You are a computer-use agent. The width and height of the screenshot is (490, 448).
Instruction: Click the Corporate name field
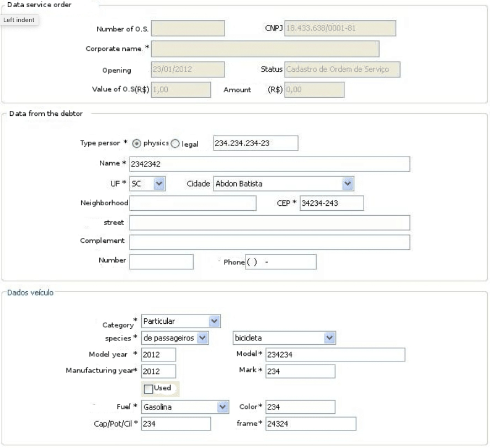click(x=265, y=49)
